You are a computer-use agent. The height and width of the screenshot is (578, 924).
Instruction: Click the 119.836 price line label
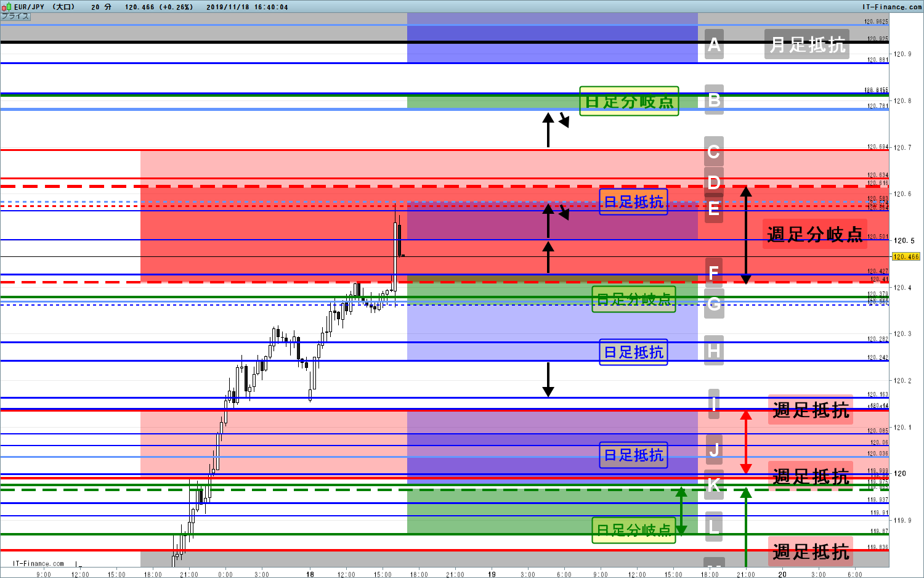coord(878,547)
